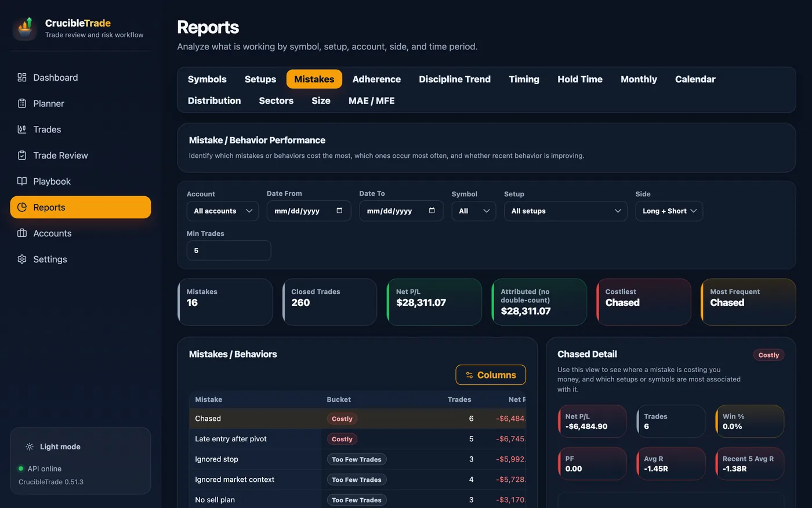Click Too Few Trades badge for Ignored stop
The width and height of the screenshot is (812, 508).
tap(357, 459)
